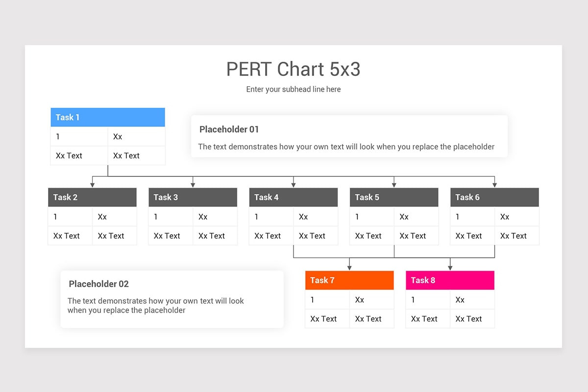588x392 pixels.
Task: Click Placeholder 01 description text
Action: click(346, 147)
